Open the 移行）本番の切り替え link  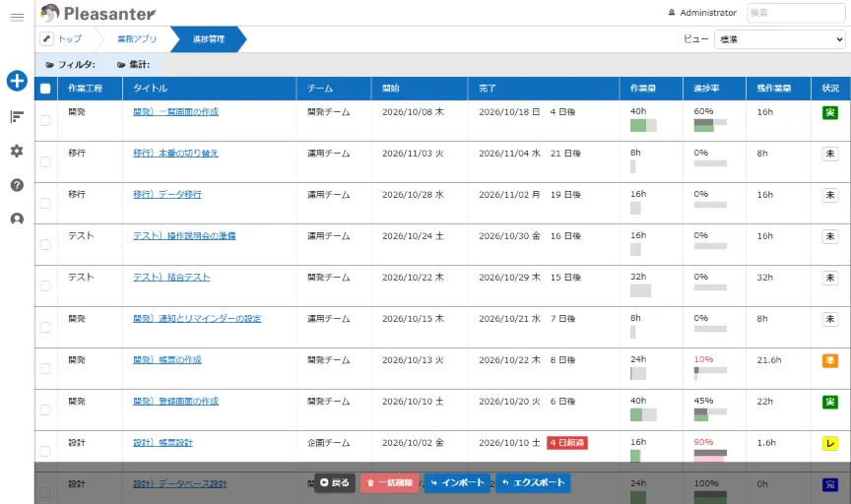pos(176,154)
